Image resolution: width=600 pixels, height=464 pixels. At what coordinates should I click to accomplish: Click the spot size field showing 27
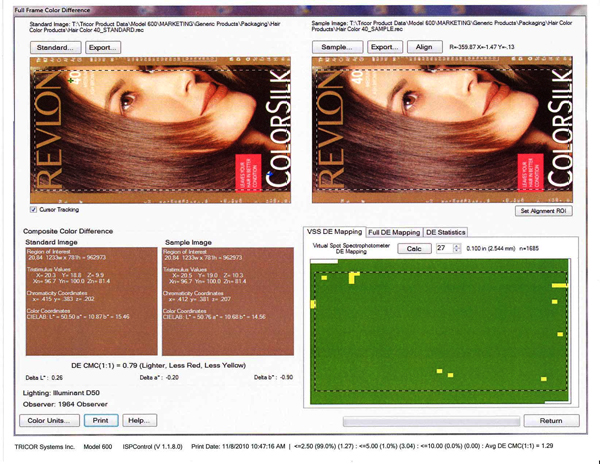pyautogui.click(x=445, y=248)
